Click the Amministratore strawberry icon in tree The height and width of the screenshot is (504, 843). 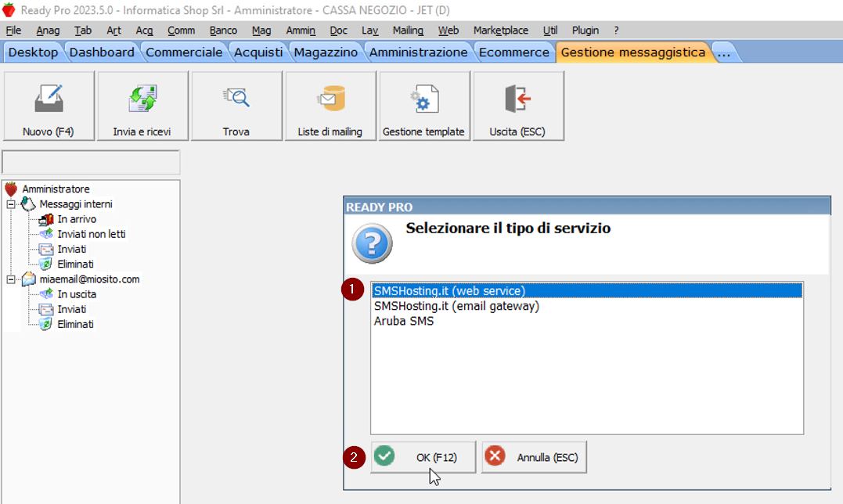[x=11, y=189]
